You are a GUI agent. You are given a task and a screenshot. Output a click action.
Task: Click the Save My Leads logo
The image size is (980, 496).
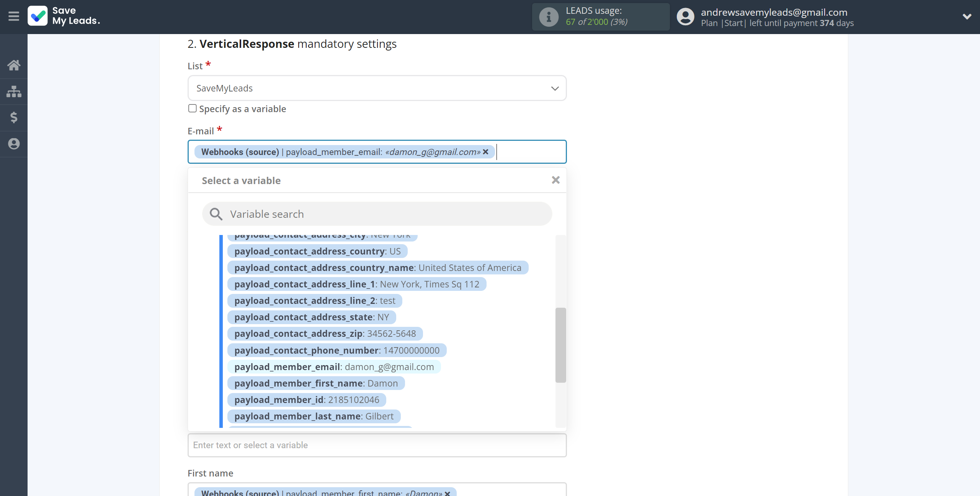(x=64, y=16)
